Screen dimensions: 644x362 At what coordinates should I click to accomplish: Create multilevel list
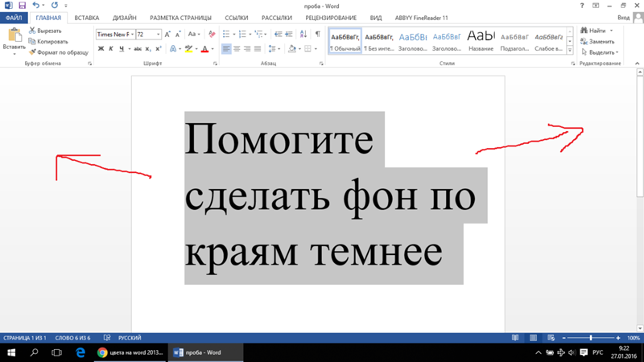pyautogui.click(x=258, y=34)
